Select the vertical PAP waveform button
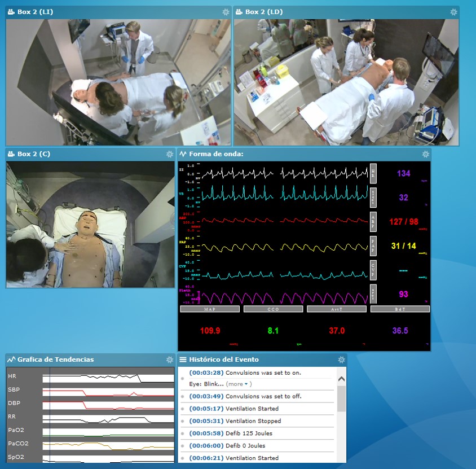Screen dimensions: 476x469 [373, 246]
